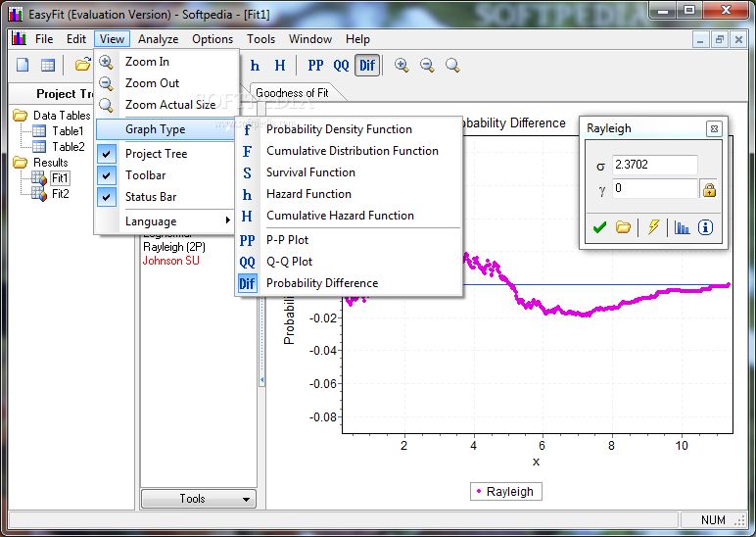The width and height of the screenshot is (756, 537).
Task: Toggle the 'Dif' probability difference toolbar button
Action: [x=367, y=65]
